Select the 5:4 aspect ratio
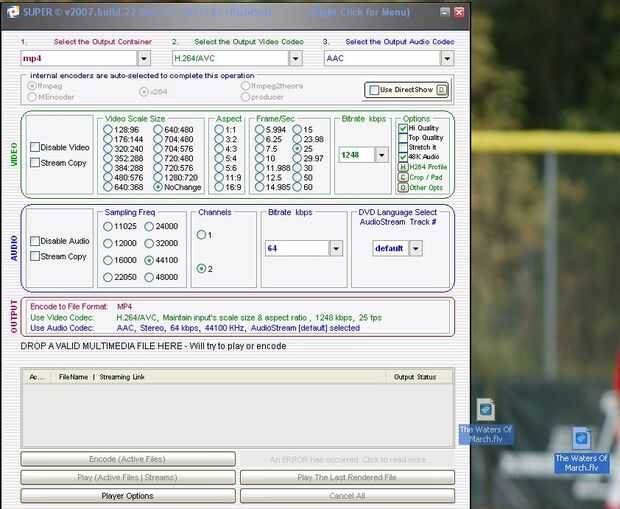Image resolution: width=620 pixels, height=509 pixels. [x=219, y=158]
